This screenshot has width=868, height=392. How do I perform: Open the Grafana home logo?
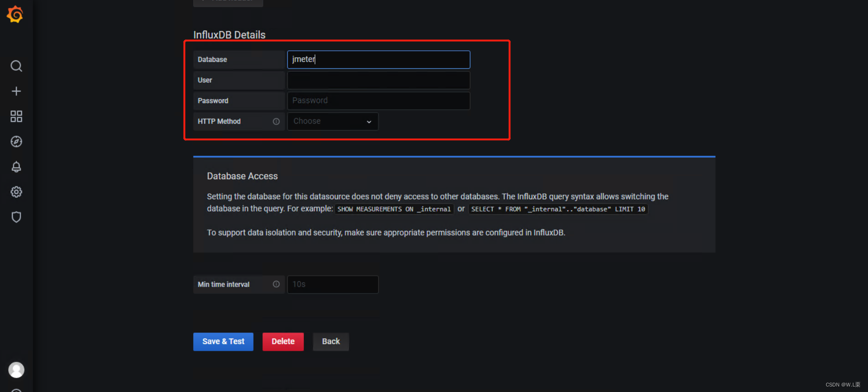[15, 15]
